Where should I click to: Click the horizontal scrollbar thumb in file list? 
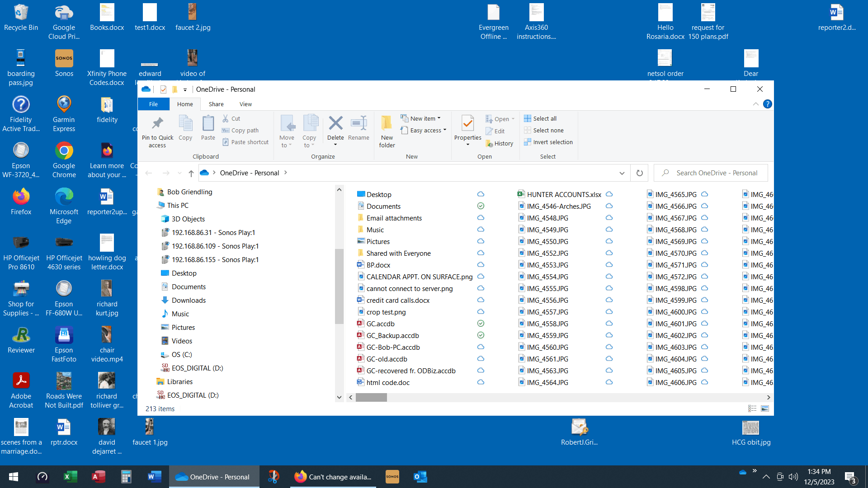pos(371,397)
